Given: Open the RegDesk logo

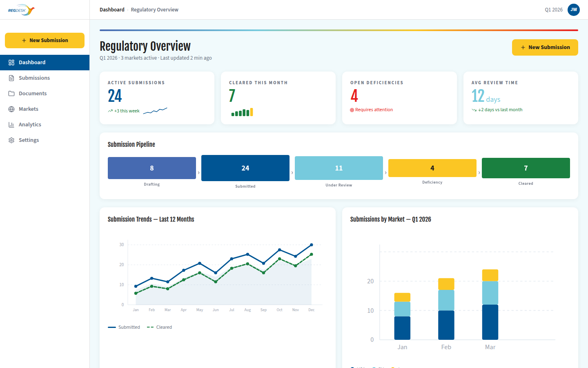Looking at the screenshot, I should point(20,10).
